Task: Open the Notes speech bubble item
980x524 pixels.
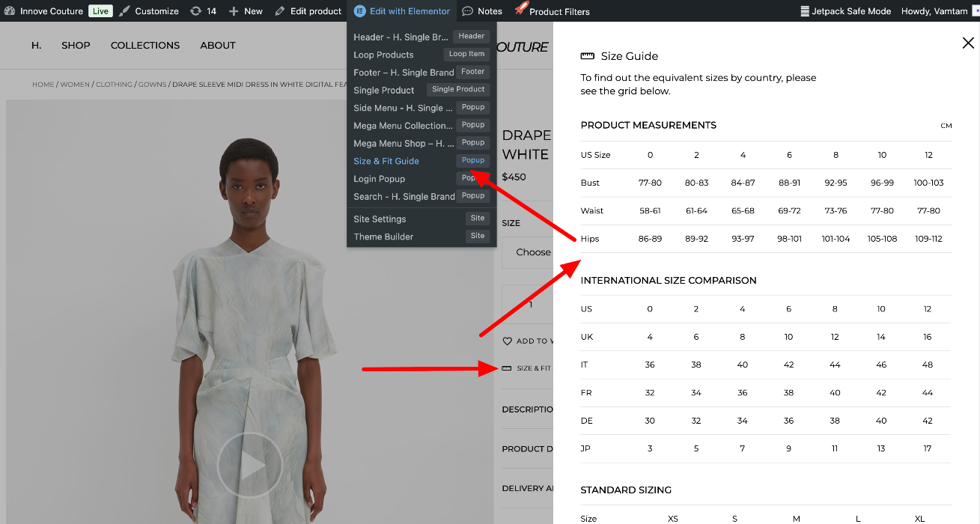Action: (x=482, y=11)
